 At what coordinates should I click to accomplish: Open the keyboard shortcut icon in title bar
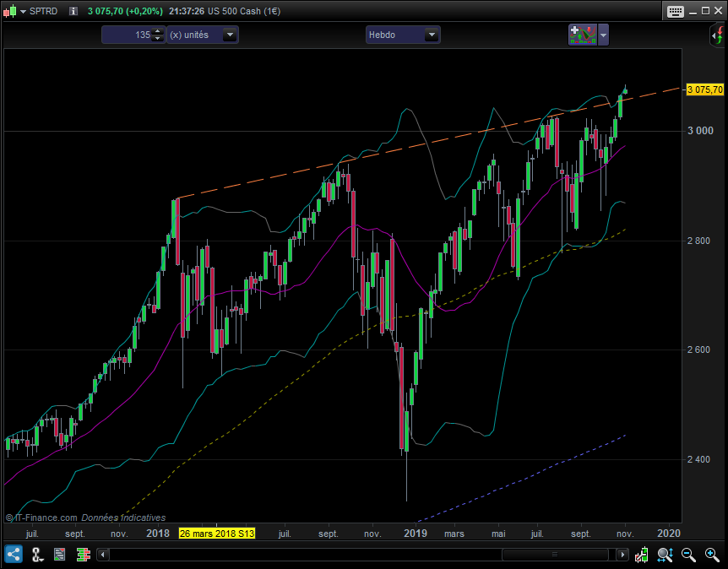(675, 11)
